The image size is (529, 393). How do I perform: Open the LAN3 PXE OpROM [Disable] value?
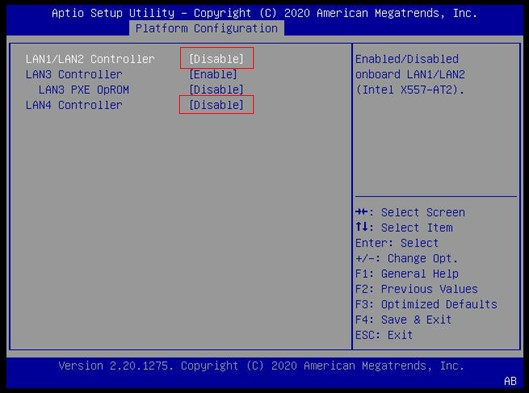pyautogui.click(x=216, y=90)
